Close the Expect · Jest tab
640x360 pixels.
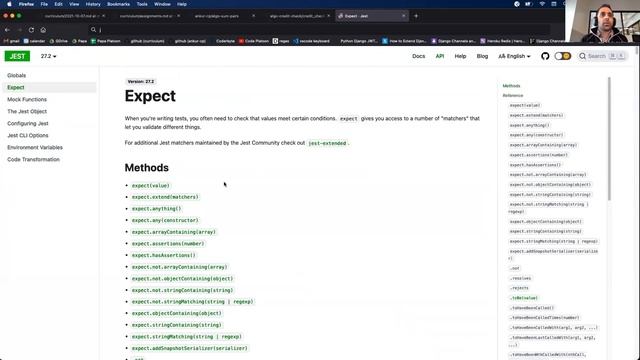click(404, 16)
